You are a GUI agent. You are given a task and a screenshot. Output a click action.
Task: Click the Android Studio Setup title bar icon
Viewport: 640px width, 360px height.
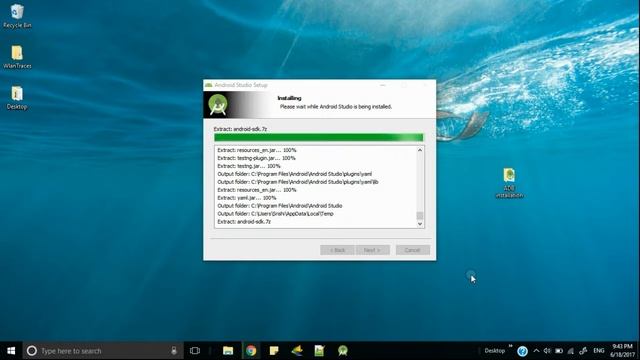[209, 85]
